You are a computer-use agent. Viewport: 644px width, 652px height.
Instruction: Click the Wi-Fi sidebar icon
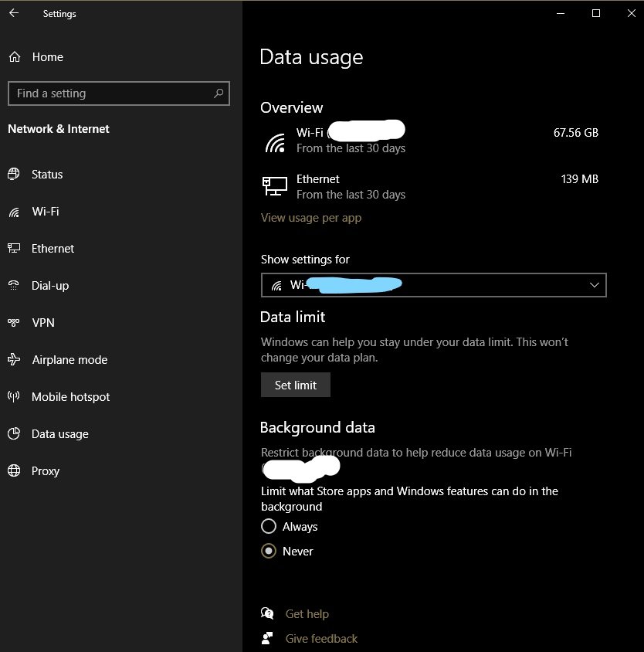click(x=14, y=212)
